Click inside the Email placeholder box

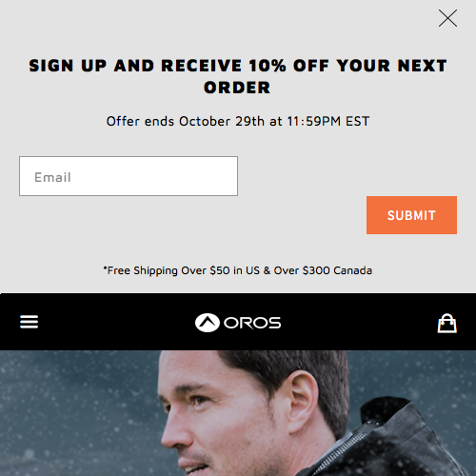[129, 176]
